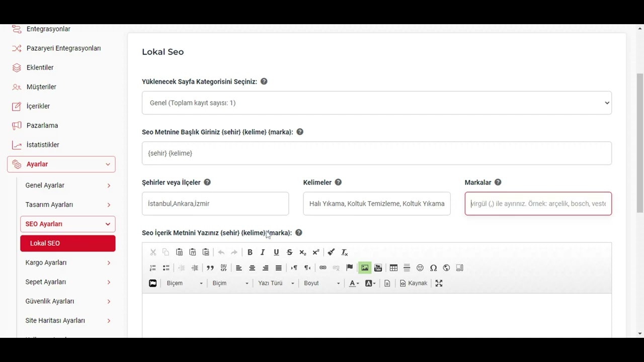Create a DIV container
644x362 pixels.
coord(223,268)
